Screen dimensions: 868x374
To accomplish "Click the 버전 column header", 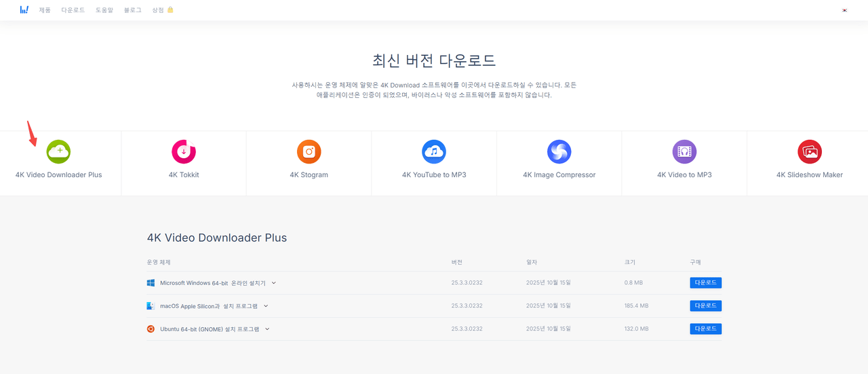I will click(457, 262).
